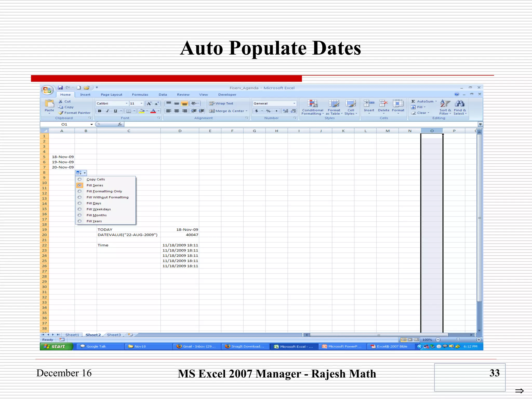Select Copy Cells radio option

(x=79, y=179)
